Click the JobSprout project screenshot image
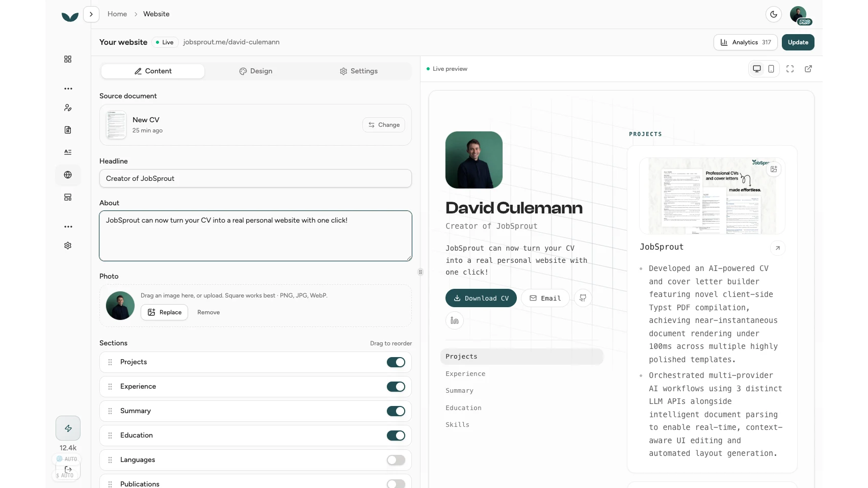The height and width of the screenshot is (488, 868). coord(712,196)
